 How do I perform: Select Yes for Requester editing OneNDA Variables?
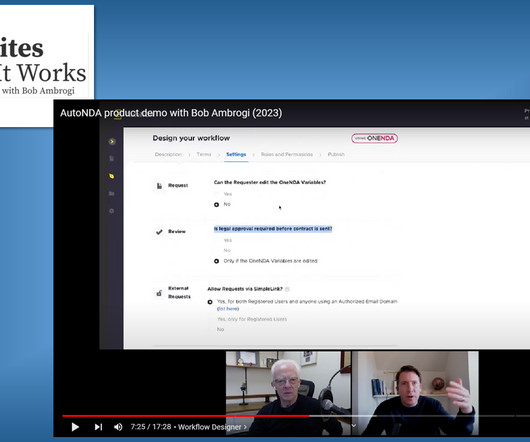tap(223, 194)
